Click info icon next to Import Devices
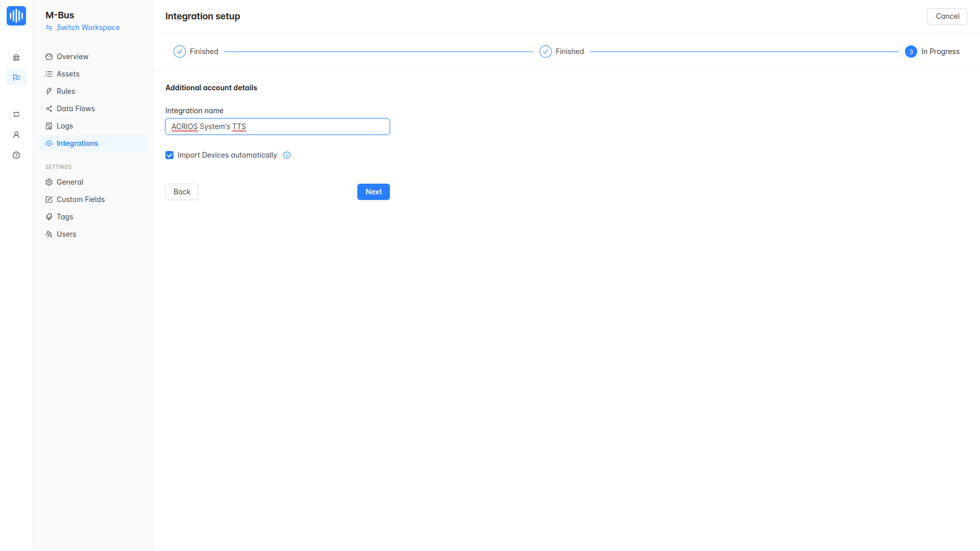980x551 pixels. [287, 155]
